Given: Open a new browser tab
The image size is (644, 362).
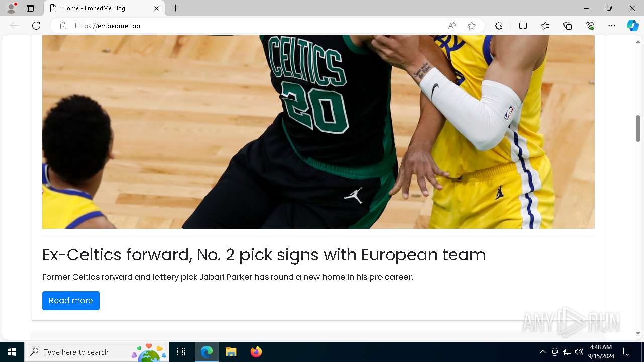Looking at the screenshot, I should [175, 8].
